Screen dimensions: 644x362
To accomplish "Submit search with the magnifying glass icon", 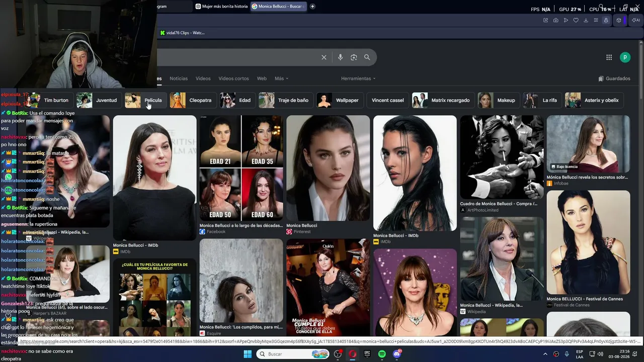I will [x=367, y=57].
